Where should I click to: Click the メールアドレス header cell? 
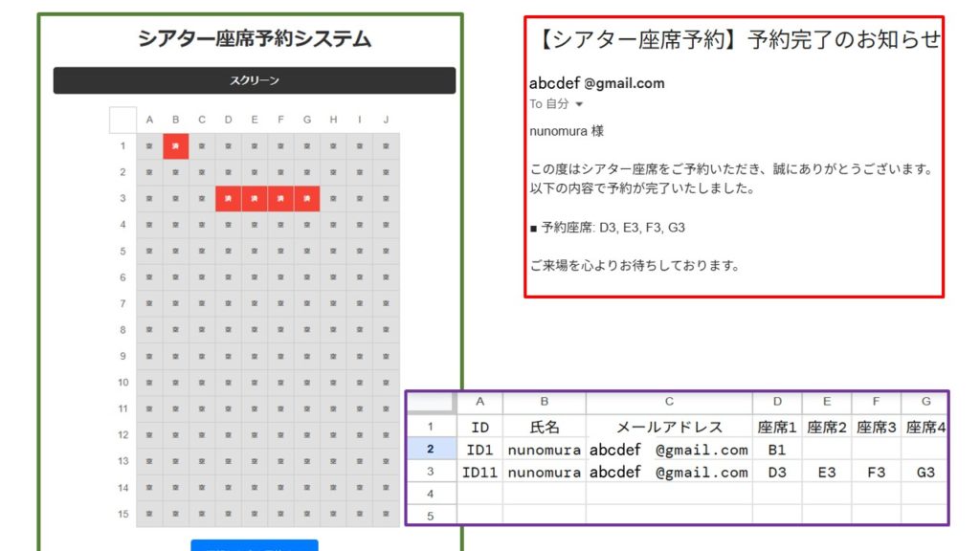coord(669,427)
